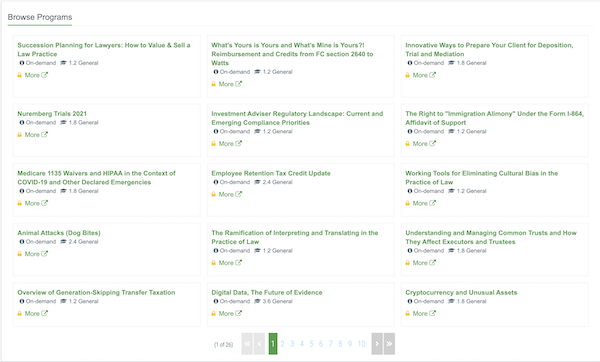Viewport: 600px width, 362px height.
Task: Open Employee Retention Tax Credit Update
Action: pos(271,173)
